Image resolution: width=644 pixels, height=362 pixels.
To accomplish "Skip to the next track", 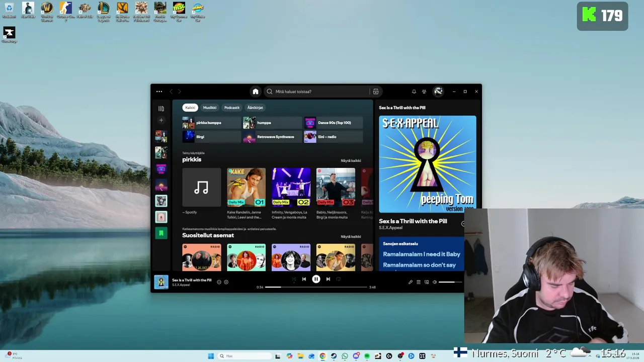I will (328, 279).
